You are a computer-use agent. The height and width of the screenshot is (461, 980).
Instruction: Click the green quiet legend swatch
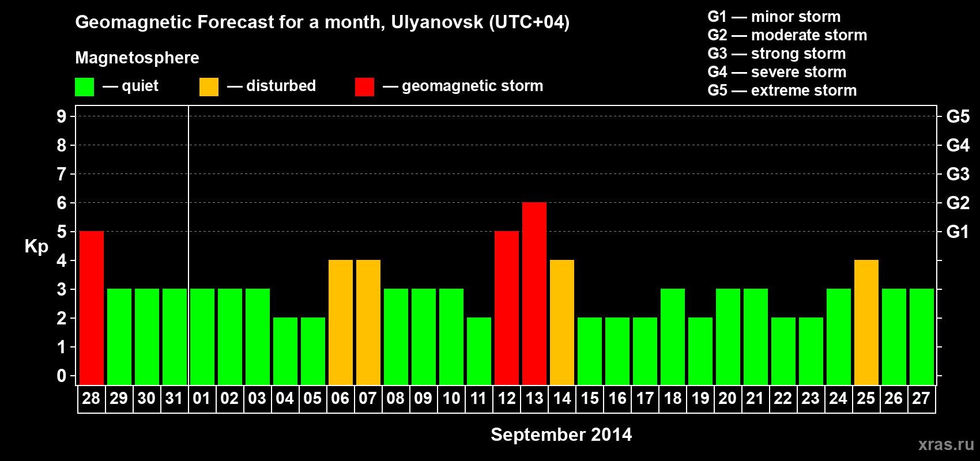[85, 87]
